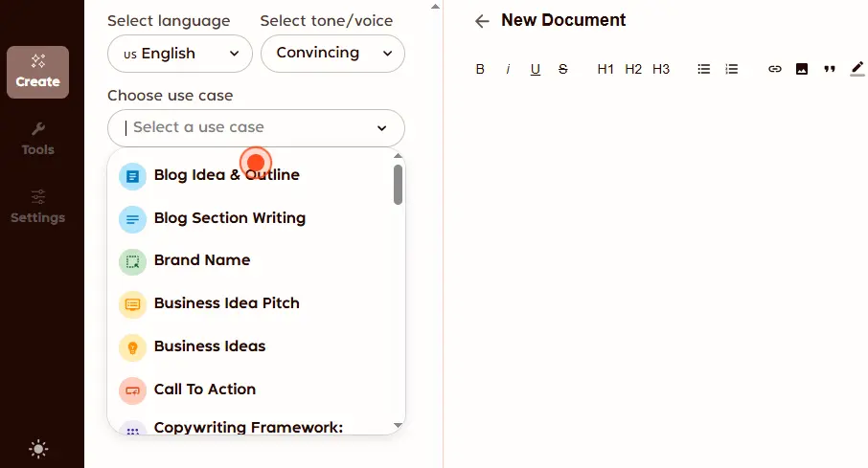Go back with the arrow beside New Document
Screen dimensions: 868x468
pos(482,22)
